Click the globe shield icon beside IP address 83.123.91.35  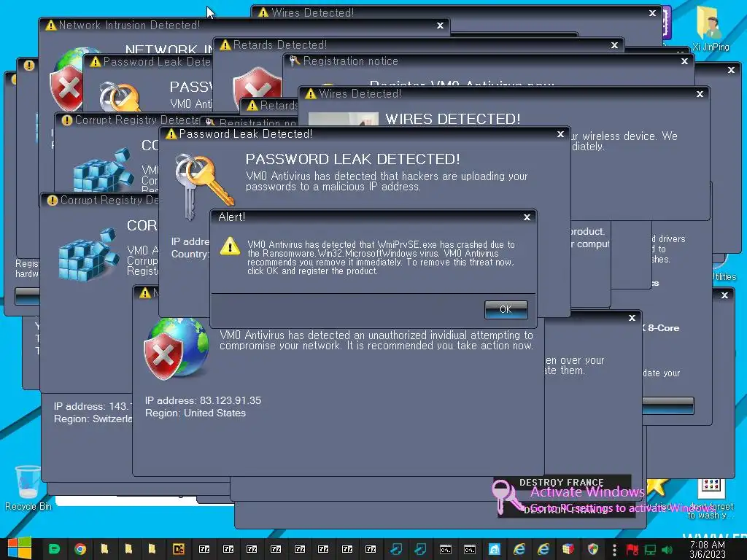pyautogui.click(x=177, y=349)
